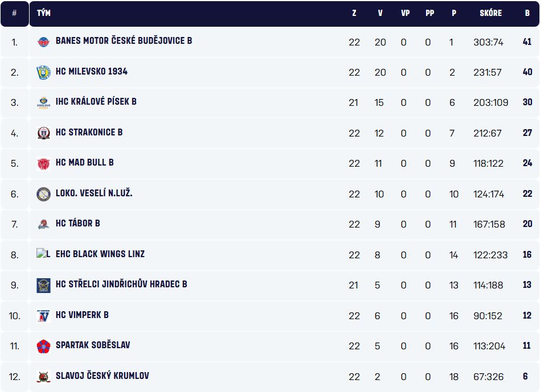
Task: Click the TÝM column header
Action: (x=44, y=13)
